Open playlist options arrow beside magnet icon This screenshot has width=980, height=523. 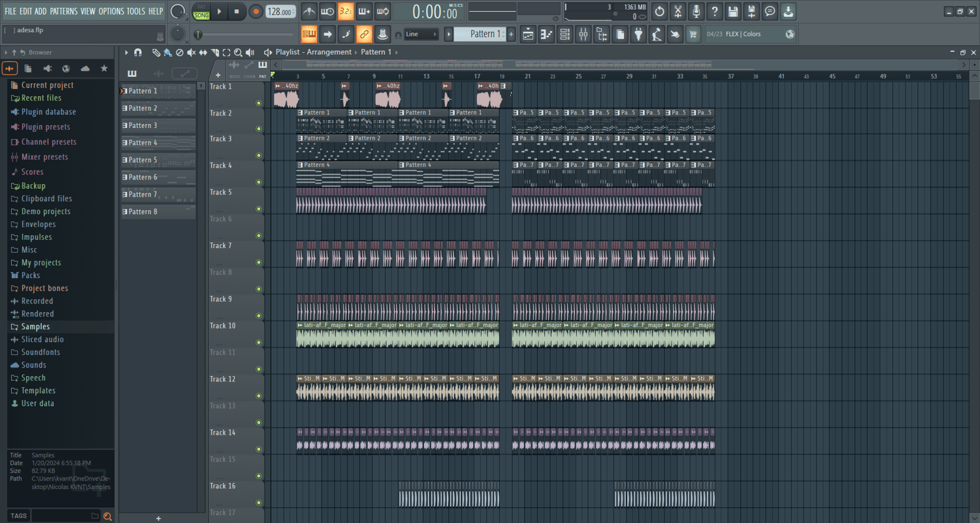tap(127, 52)
